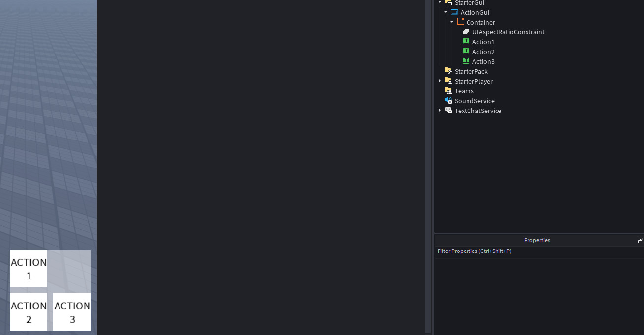Viewport: 644px width, 335px height.
Task: Click the ACTION 2 button in viewport
Action: 29,311
